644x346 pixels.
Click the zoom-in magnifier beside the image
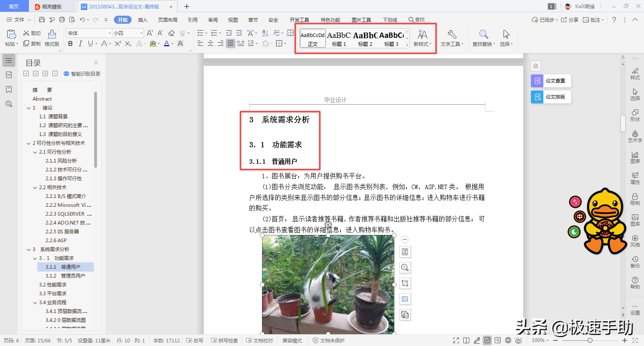(x=405, y=268)
